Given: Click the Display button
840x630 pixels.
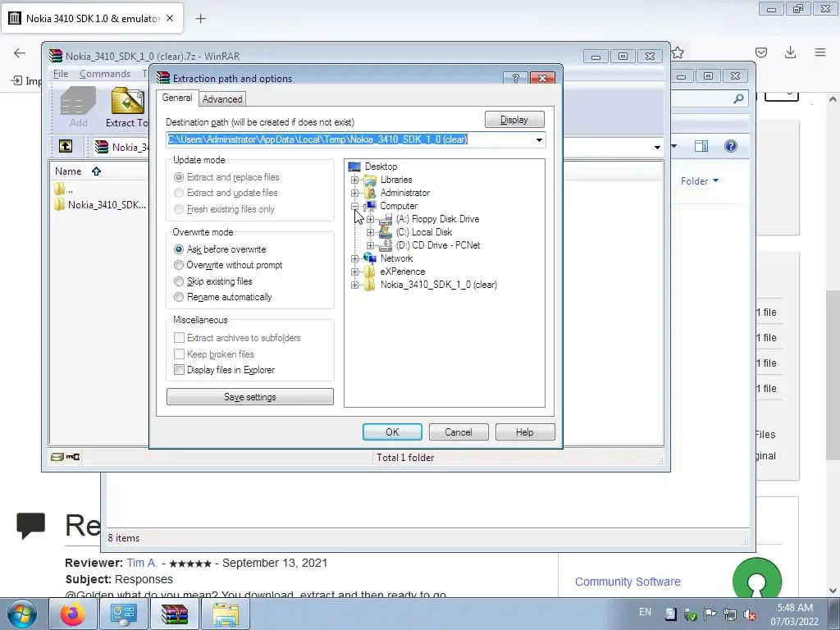Looking at the screenshot, I should 514,120.
